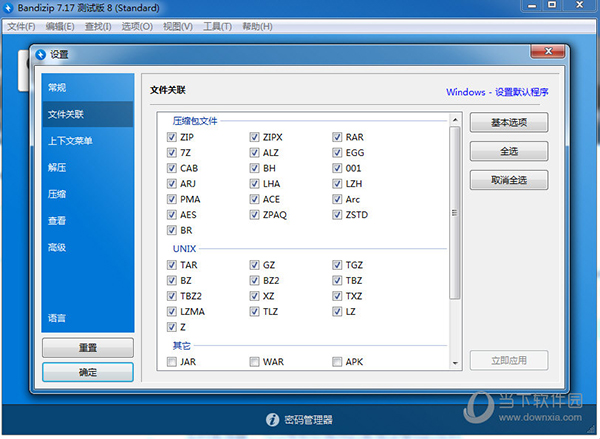Screen dimensions: 600x439
Task: Toggle the TBZ2 checkbox
Action: tap(172, 296)
